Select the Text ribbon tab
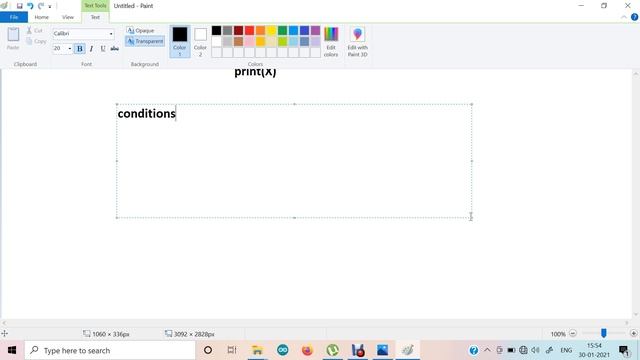The height and width of the screenshot is (360, 640). 95,17
